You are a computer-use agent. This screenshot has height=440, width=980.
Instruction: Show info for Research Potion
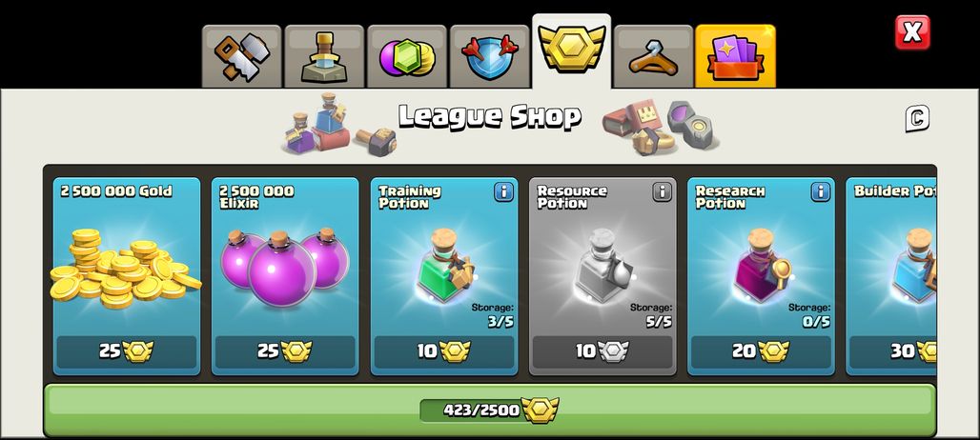pos(821,191)
